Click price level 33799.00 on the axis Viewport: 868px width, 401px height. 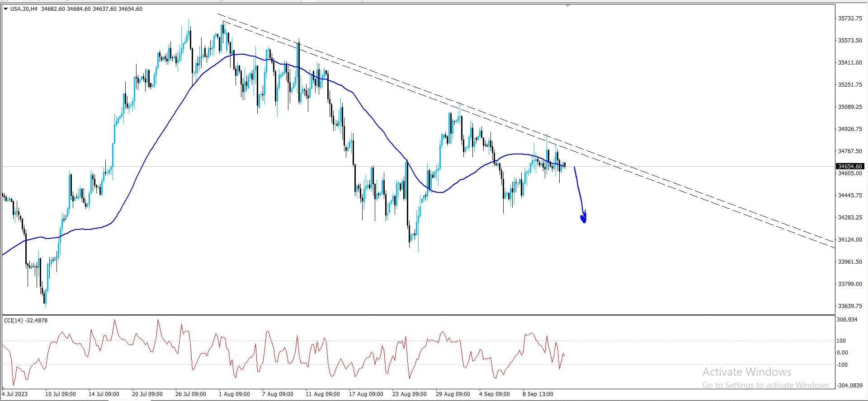pyautogui.click(x=850, y=284)
